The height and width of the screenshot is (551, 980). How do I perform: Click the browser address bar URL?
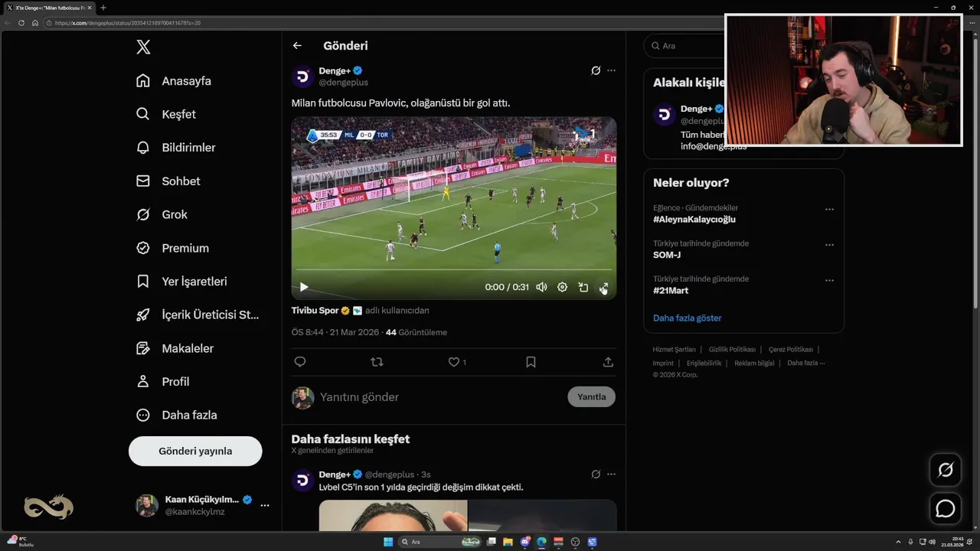pos(127,23)
